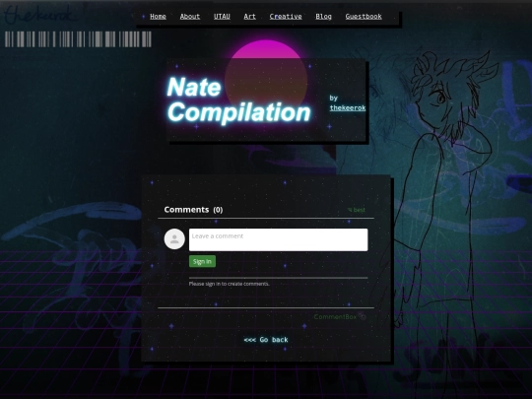
Task: Open the Art section
Action: [x=249, y=17]
